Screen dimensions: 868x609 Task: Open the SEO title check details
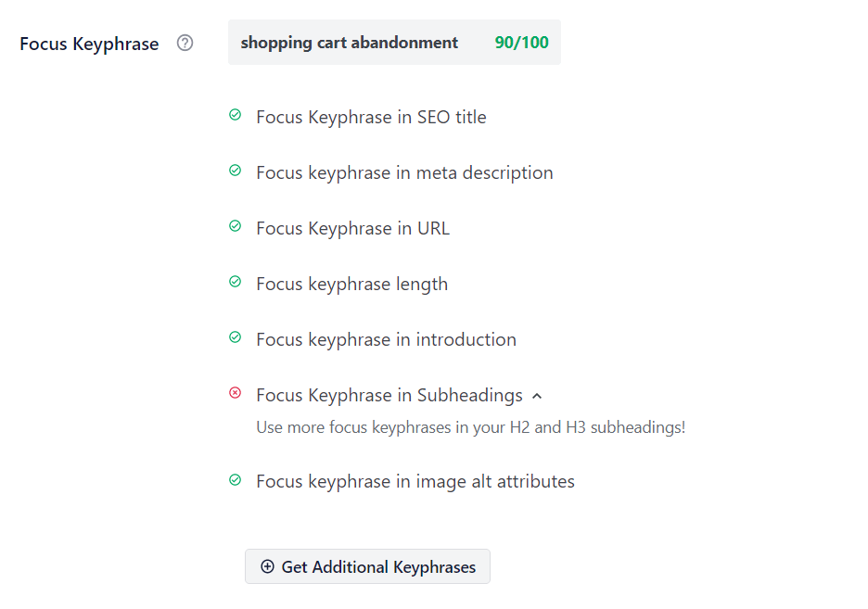(x=370, y=117)
